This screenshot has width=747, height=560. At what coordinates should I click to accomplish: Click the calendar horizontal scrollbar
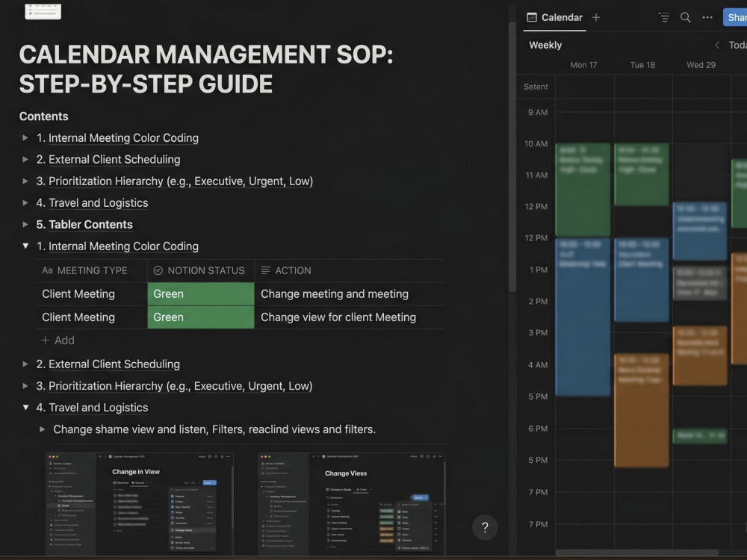point(636,553)
